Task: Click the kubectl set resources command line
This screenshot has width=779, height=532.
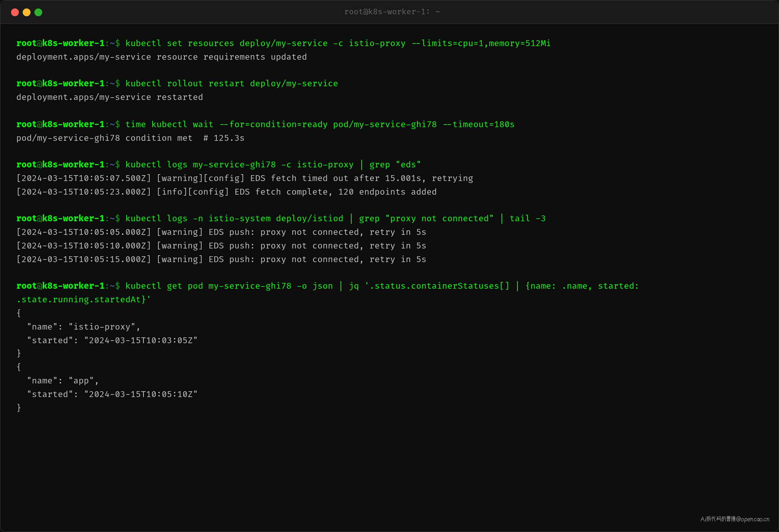Action: (283, 43)
